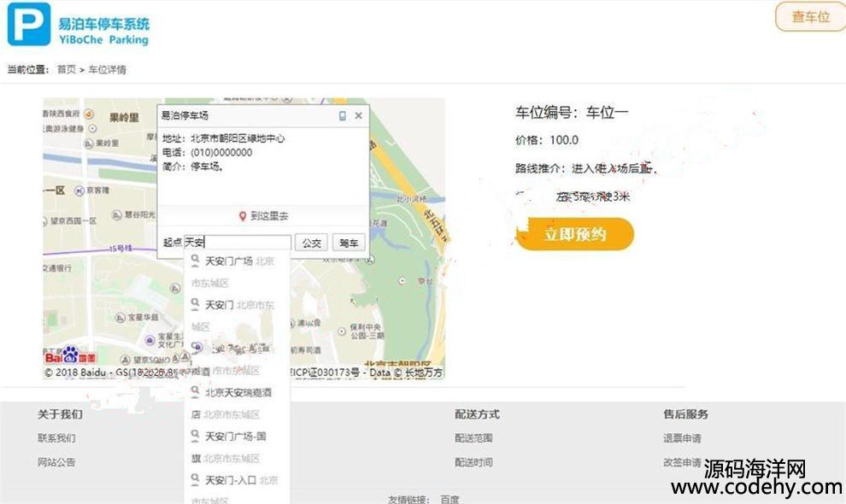Click the 立即预约 button

click(x=575, y=234)
